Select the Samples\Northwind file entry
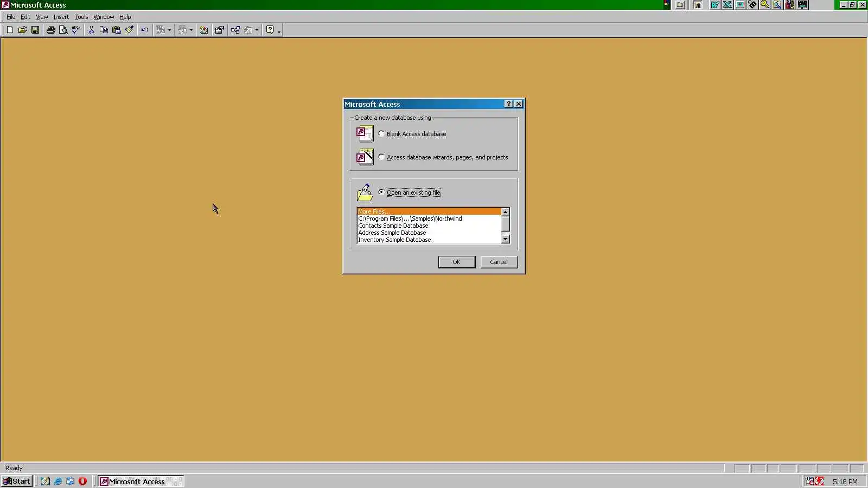 click(x=429, y=219)
